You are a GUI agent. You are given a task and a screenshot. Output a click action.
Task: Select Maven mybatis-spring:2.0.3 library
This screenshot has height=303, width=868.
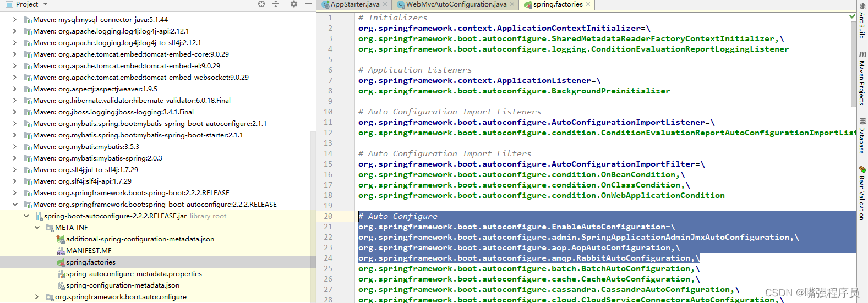(x=97, y=158)
